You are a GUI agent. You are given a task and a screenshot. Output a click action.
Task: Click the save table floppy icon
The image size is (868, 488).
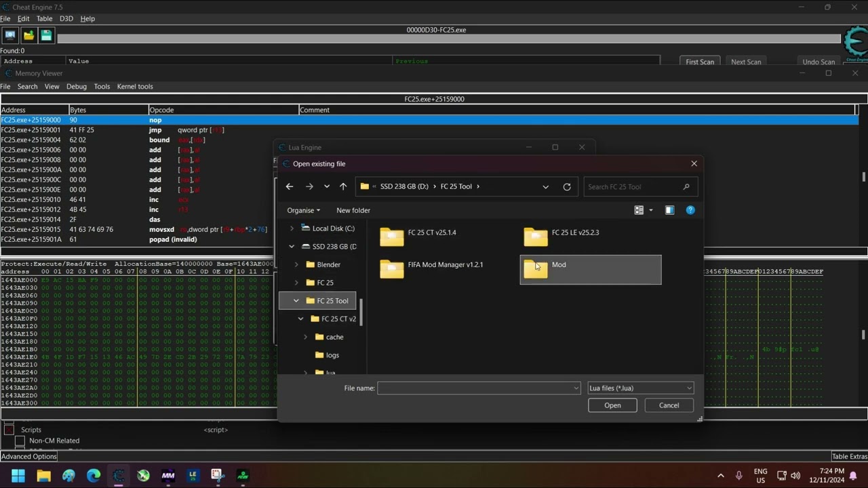[46, 35]
